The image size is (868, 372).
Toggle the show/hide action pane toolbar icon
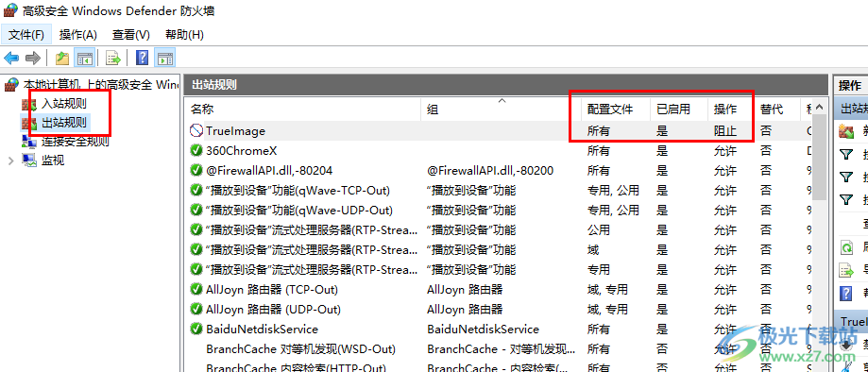pos(165,58)
